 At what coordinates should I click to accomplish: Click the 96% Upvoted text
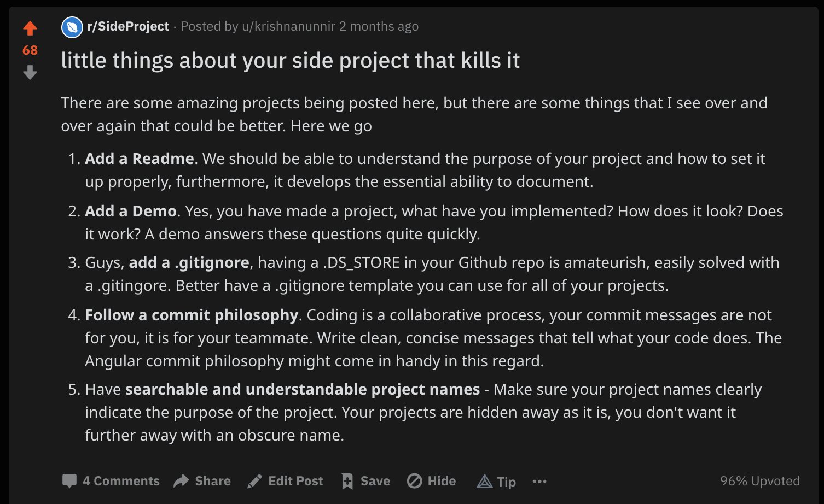click(x=760, y=481)
